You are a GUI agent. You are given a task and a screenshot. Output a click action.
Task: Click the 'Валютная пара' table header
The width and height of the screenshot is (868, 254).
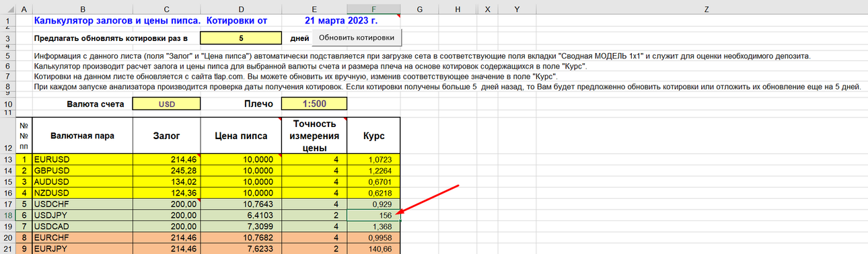(x=82, y=136)
